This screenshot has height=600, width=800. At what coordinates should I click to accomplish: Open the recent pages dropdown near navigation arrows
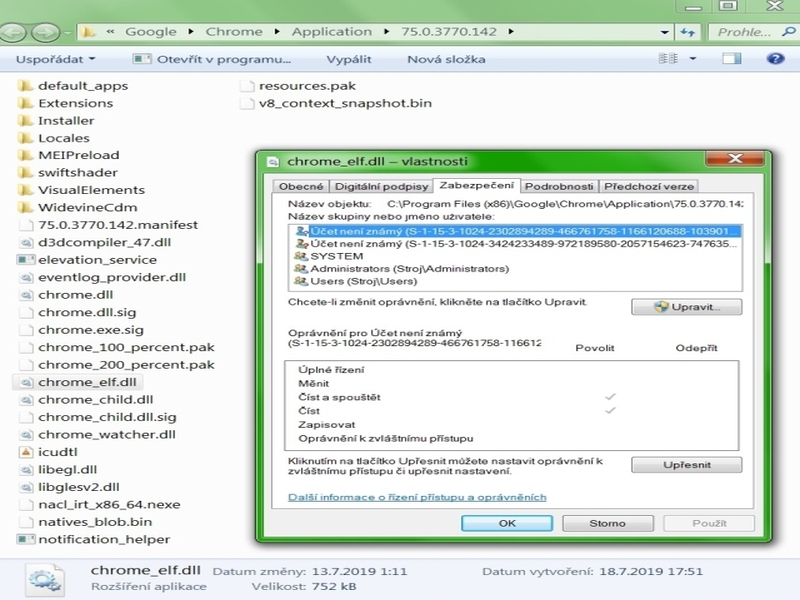(68, 33)
